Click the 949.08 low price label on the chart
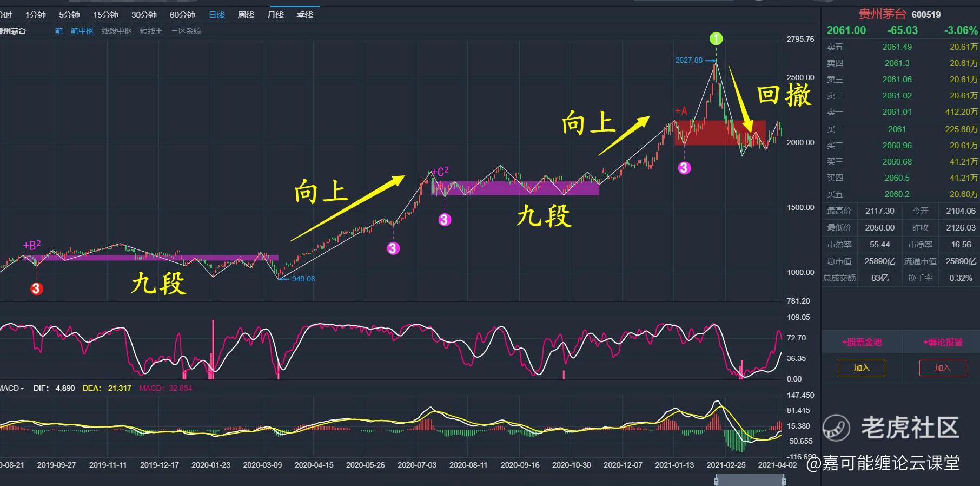This screenshot has width=980, height=486. (303, 279)
